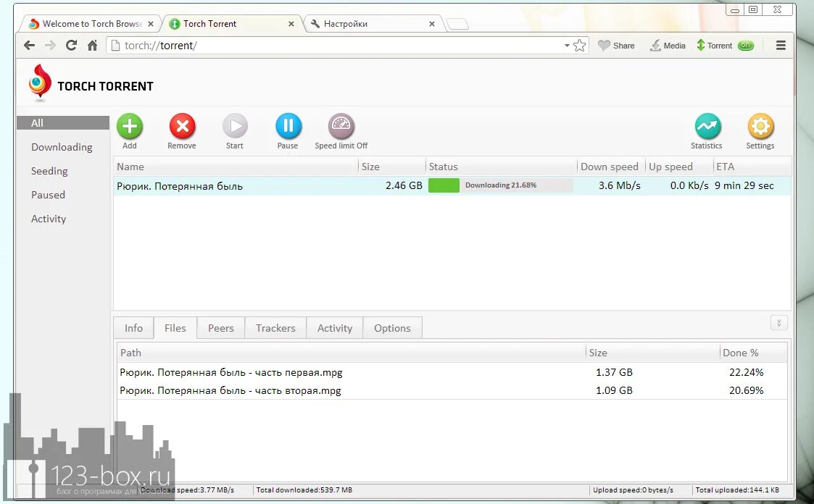814x504 pixels.
Task: Pause the torrent with blue Pause icon
Action: [x=288, y=126]
